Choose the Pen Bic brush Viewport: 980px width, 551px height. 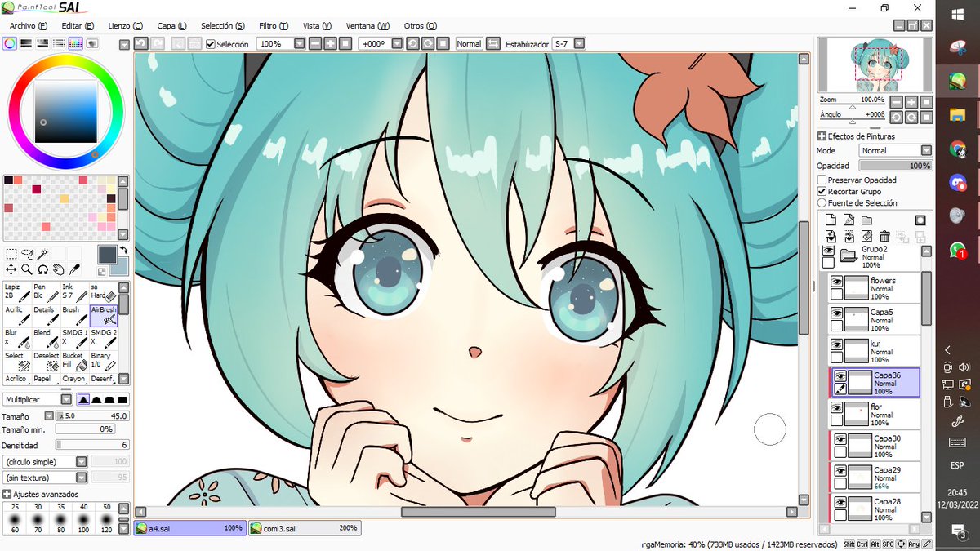point(45,293)
